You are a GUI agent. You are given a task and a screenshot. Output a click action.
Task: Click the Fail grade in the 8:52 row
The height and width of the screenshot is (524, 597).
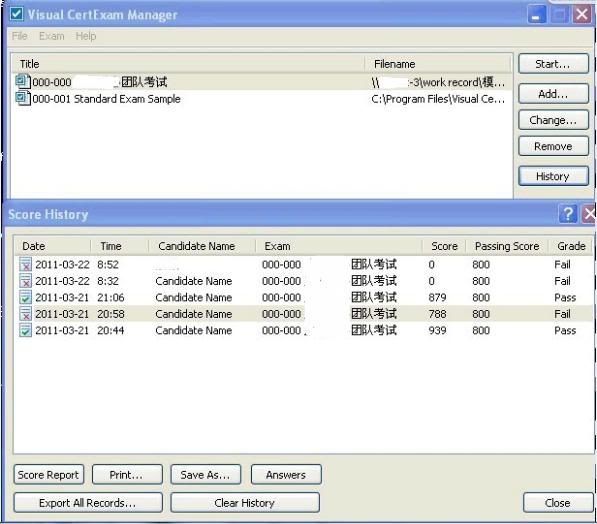pyautogui.click(x=562, y=264)
